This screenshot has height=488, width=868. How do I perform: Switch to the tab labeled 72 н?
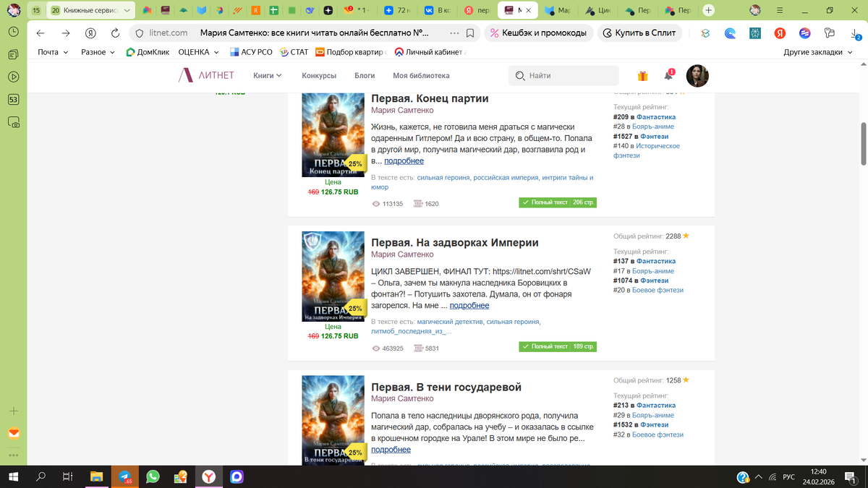click(396, 11)
